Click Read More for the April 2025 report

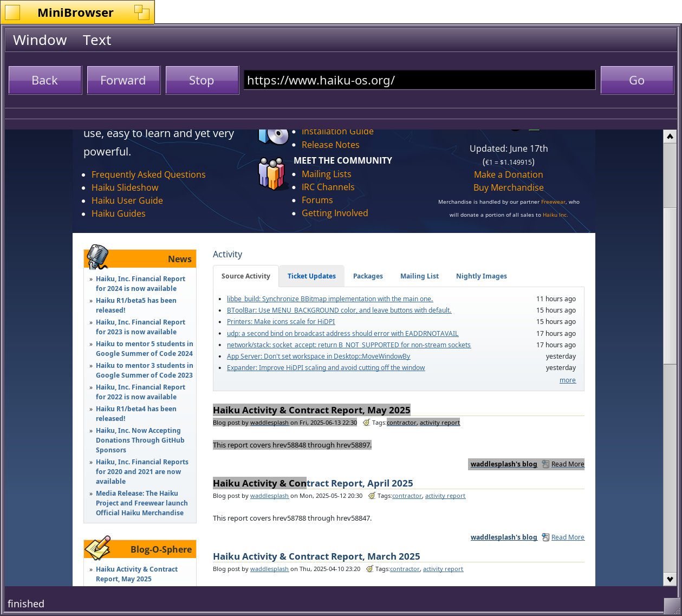pyautogui.click(x=568, y=537)
